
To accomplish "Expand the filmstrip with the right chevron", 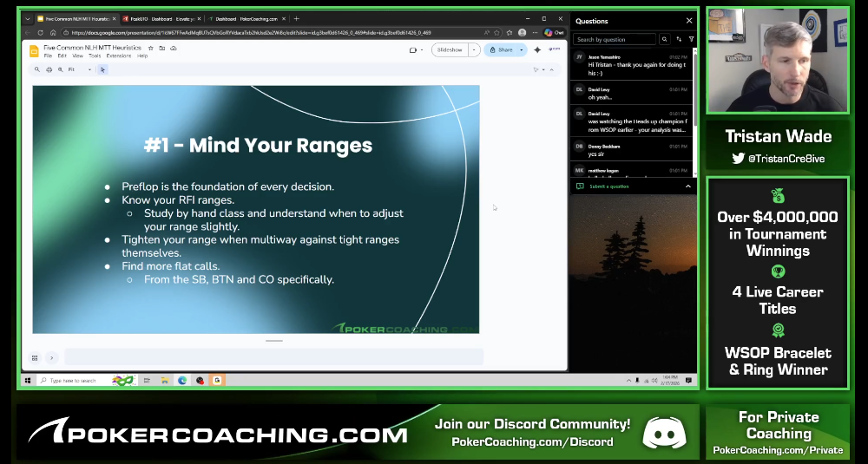I will 51,358.
